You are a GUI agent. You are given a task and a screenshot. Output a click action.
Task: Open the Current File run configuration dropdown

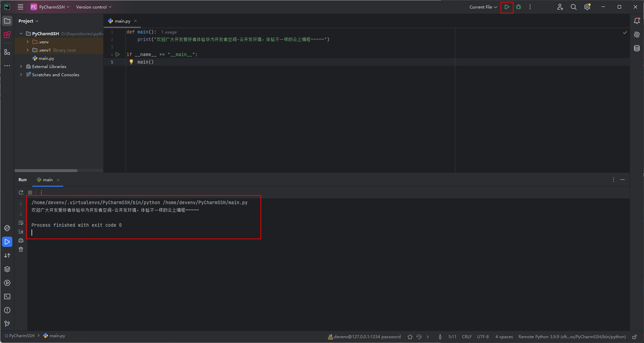pyautogui.click(x=483, y=7)
